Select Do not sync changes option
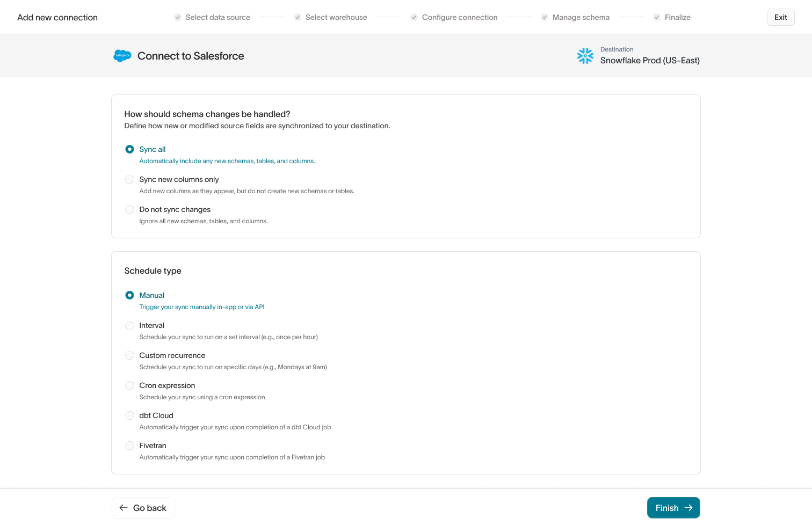This screenshot has height=527, width=812. coord(129,209)
